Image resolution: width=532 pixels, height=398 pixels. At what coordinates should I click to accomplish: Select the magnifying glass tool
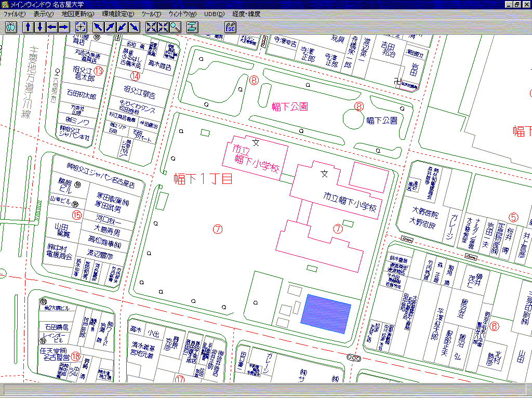pos(175,27)
